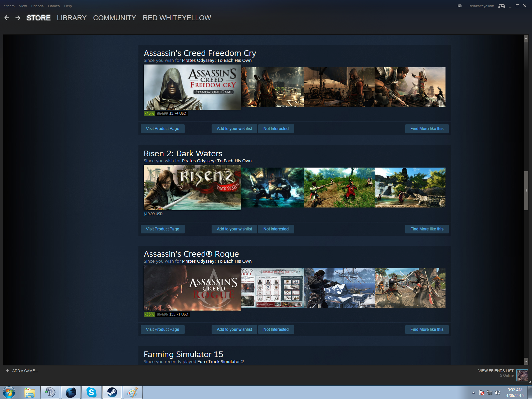The image size is (532, 399).
Task: View Risen 2 crocodile beach screenshot
Action: point(410,188)
